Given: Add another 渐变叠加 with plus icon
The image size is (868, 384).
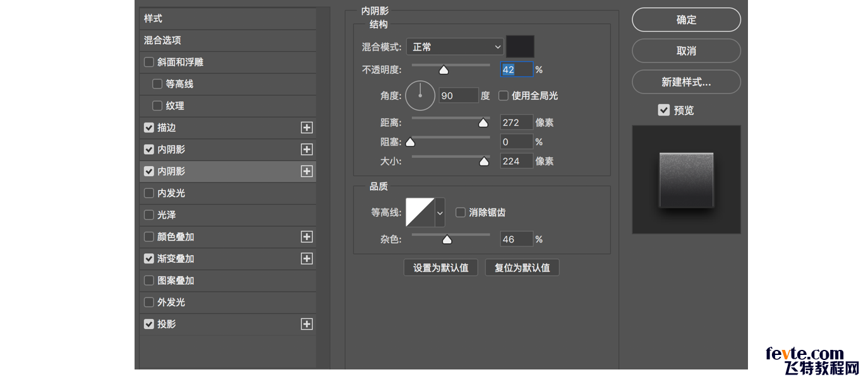Looking at the screenshot, I should pos(306,258).
